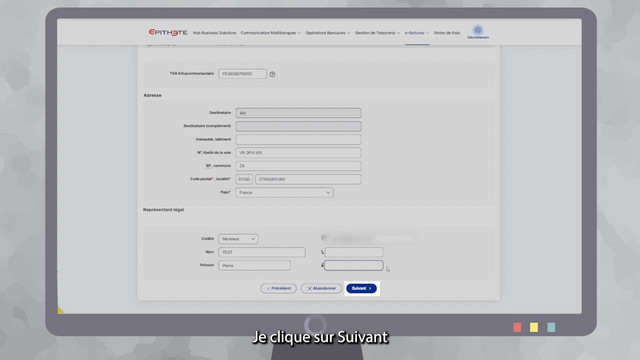
Task: Click into the Destinataire field
Action: coord(298,113)
